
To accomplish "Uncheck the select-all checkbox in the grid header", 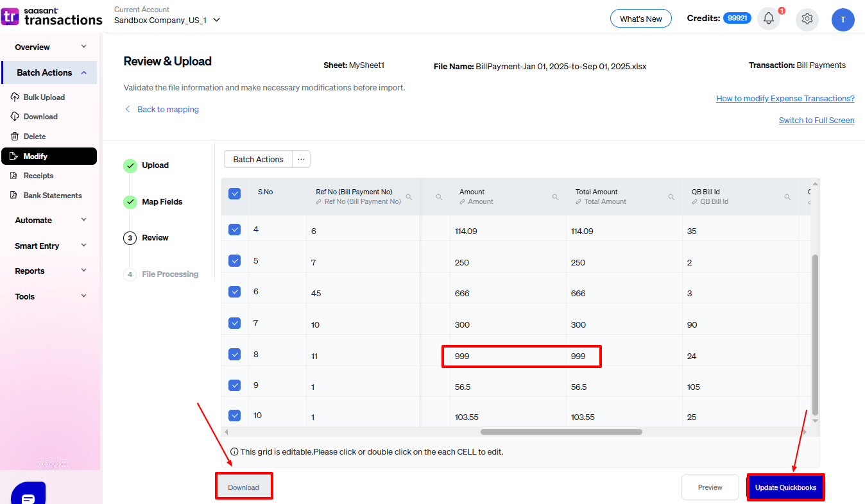I will (234, 193).
